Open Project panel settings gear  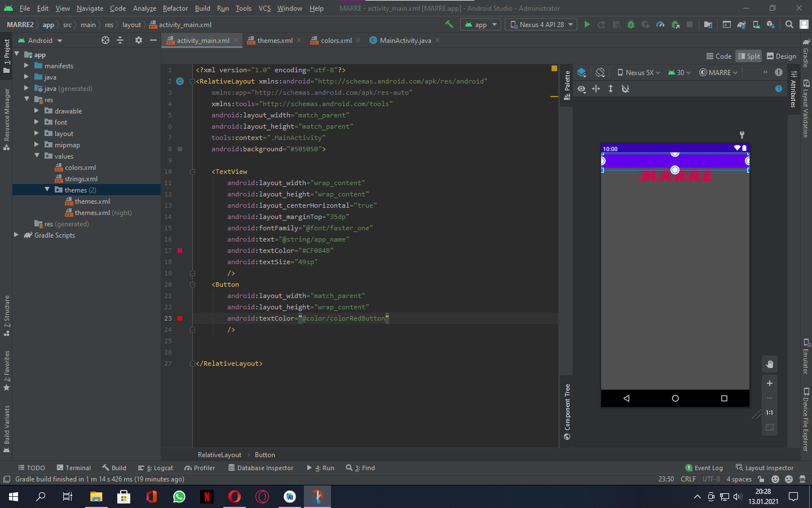tap(139, 40)
